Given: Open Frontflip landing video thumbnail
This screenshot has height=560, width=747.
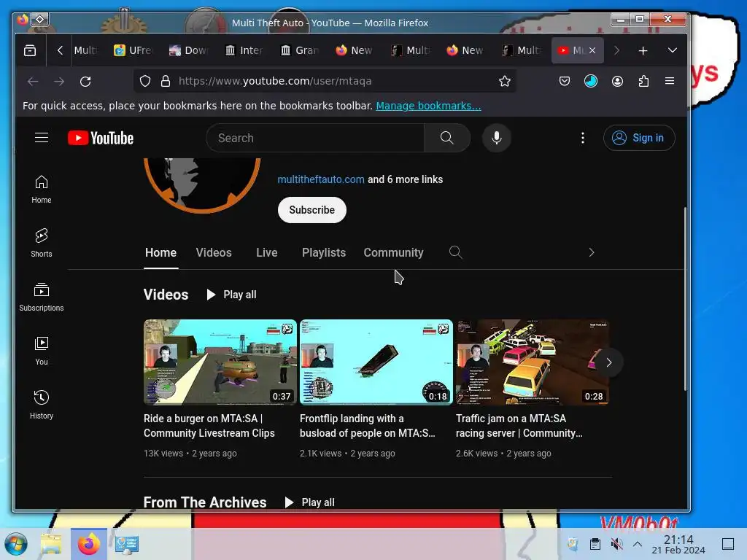Looking at the screenshot, I should 376,362.
